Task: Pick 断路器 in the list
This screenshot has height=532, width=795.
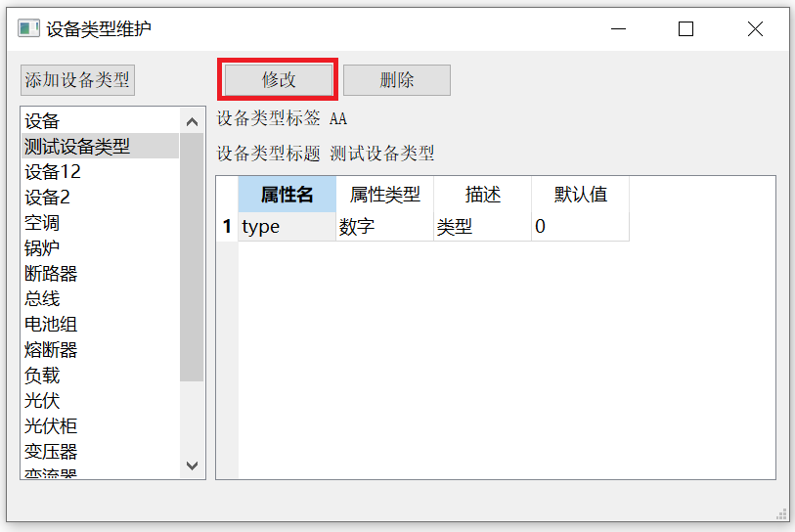Action: click(x=101, y=274)
